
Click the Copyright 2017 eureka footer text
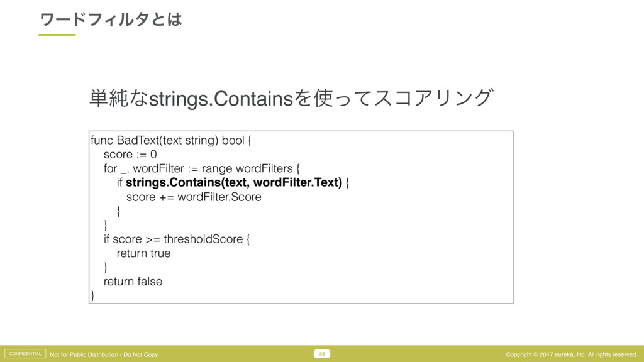click(x=571, y=354)
